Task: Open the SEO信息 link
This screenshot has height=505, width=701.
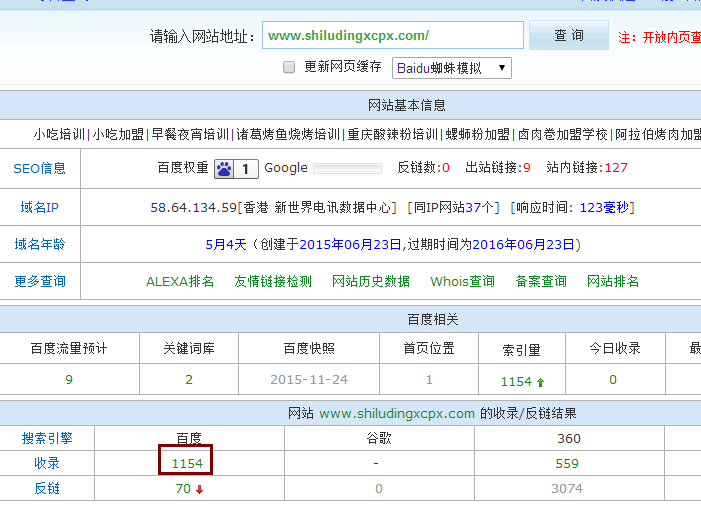Action: coord(40,168)
